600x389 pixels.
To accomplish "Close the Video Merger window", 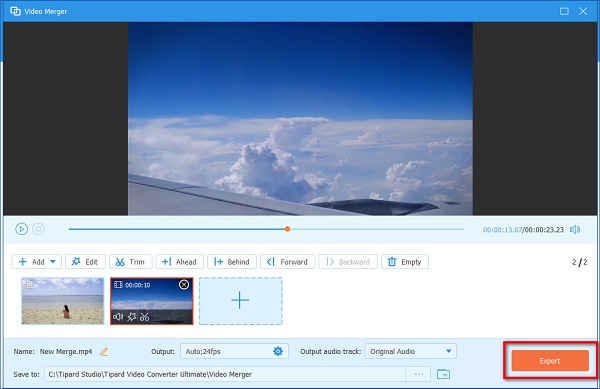I will pyautogui.click(x=583, y=11).
